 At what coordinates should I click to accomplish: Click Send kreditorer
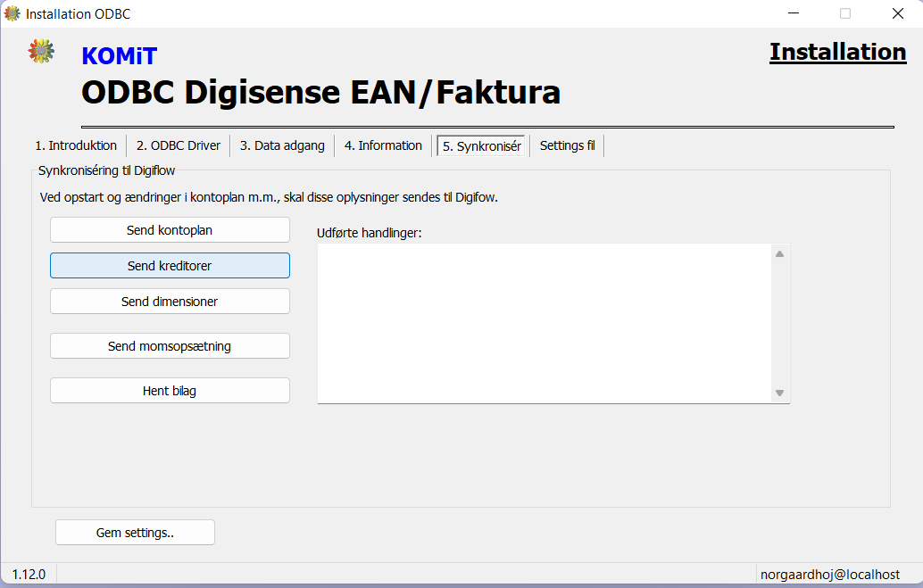coord(170,266)
